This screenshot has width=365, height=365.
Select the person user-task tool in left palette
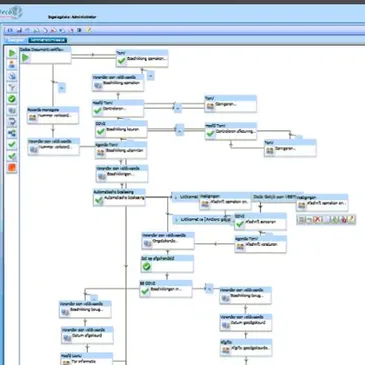click(12, 64)
